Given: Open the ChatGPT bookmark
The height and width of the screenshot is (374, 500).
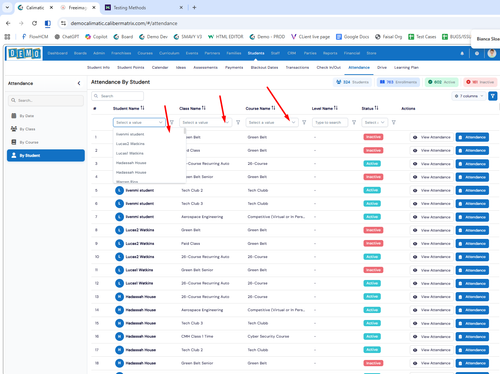Looking at the screenshot, I should coord(67,37).
